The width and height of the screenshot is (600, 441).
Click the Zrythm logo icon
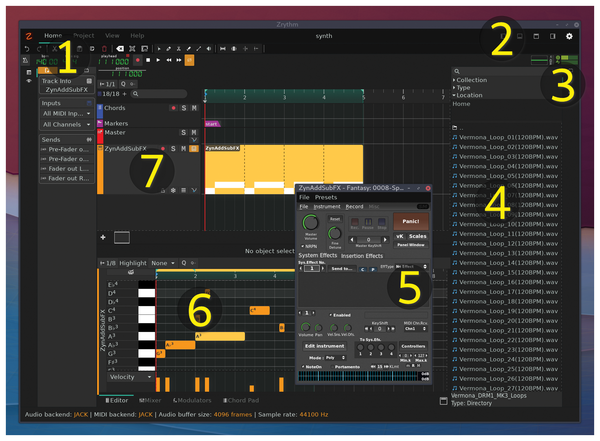(29, 36)
